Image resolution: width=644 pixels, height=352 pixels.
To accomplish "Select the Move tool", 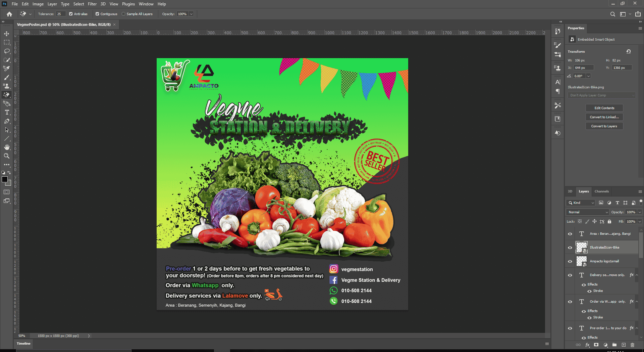I will pos(6,34).
